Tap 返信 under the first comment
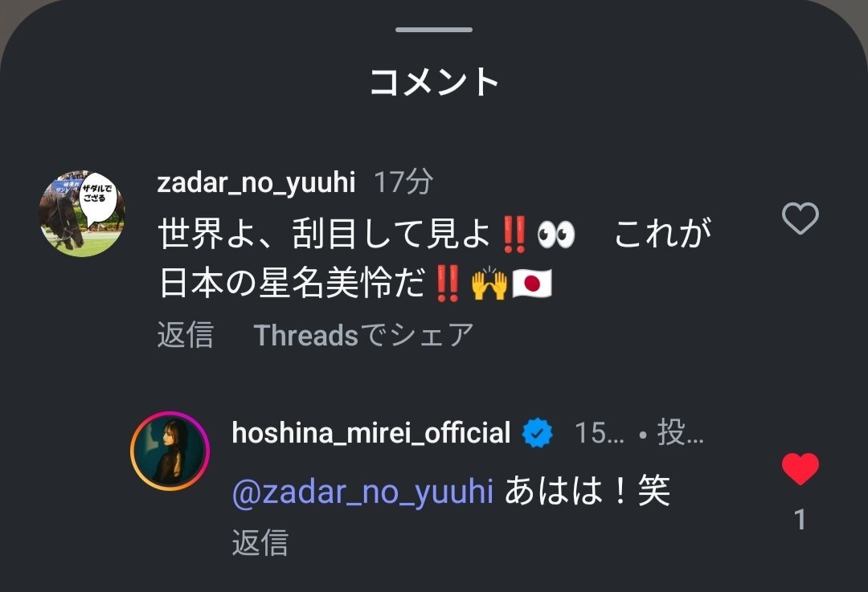The image size is (868, 592). pos(186,335)
